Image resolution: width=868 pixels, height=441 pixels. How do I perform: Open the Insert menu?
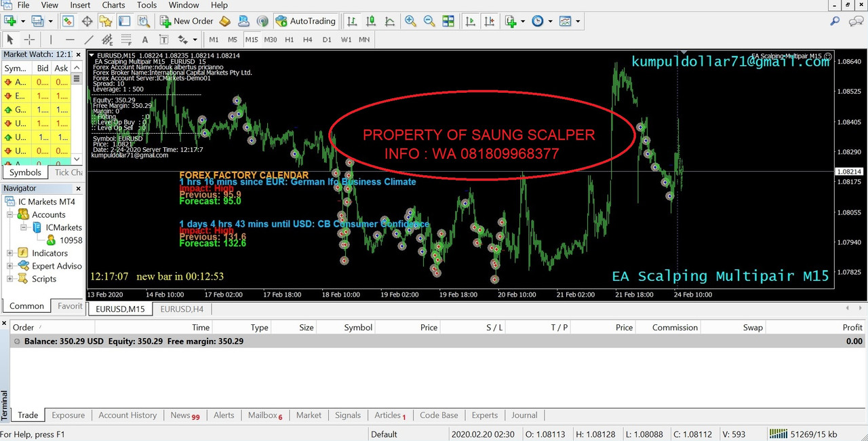coord(80,5)
